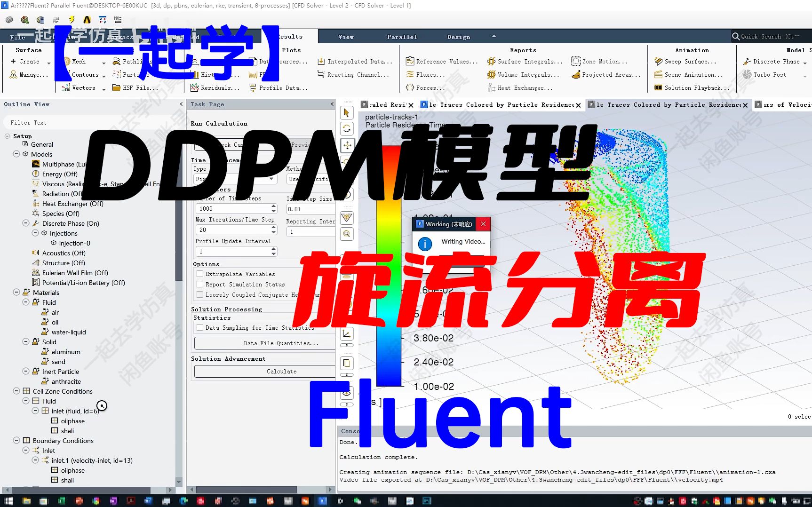
Task: Click the Filter Text search field
Action: point(89,123)
